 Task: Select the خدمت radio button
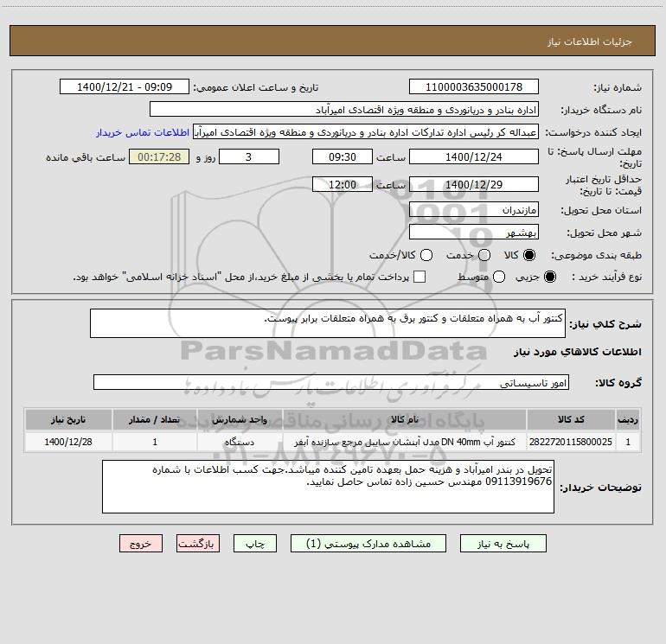coord(484,255)
